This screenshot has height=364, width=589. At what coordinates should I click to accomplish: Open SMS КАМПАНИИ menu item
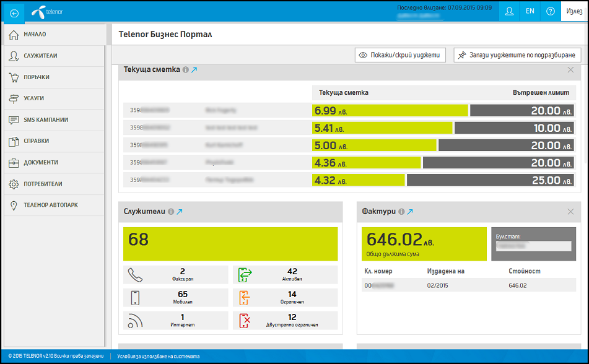[54, 120]
